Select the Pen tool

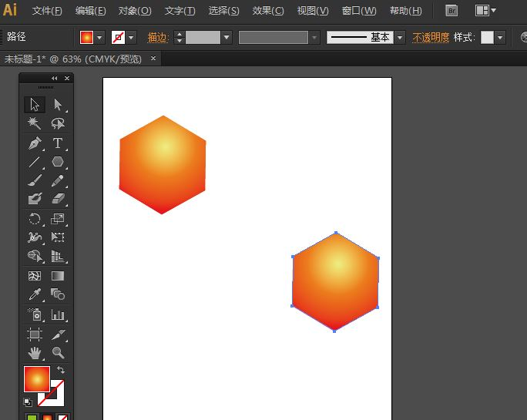click(x=35, y=143)
